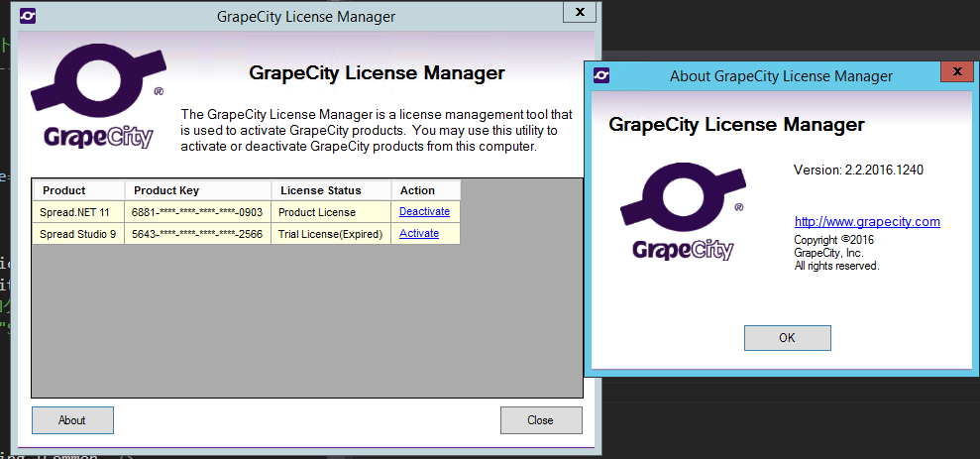Click product key 6881-****-****-****-****-0903
980x459 pixels.
click(198, 212)
